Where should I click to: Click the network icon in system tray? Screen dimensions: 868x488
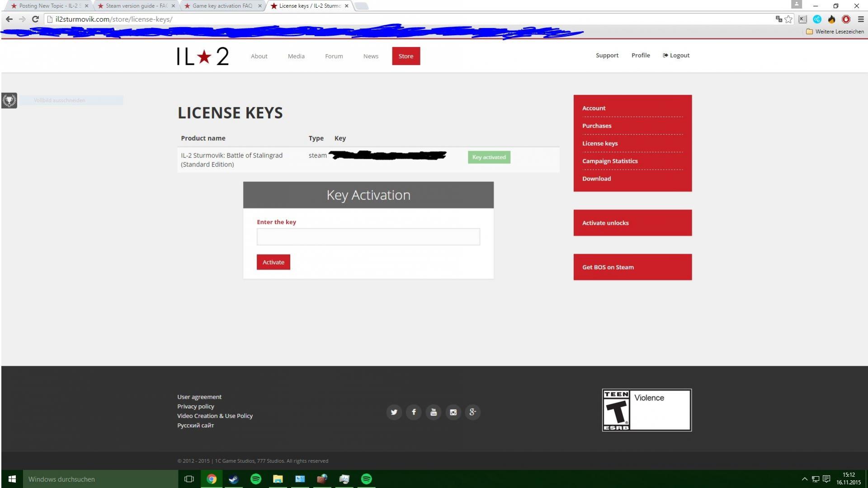(816, 479)
